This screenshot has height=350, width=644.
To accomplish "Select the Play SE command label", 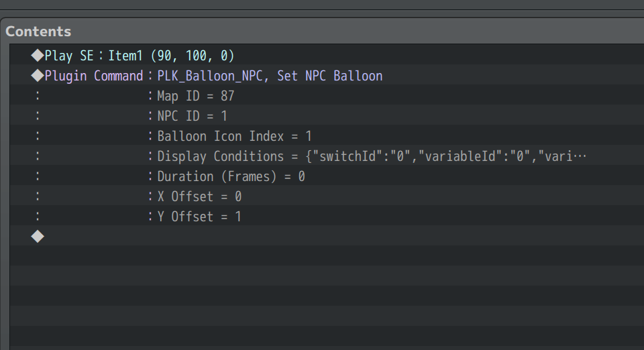I will tap(70, 56).
